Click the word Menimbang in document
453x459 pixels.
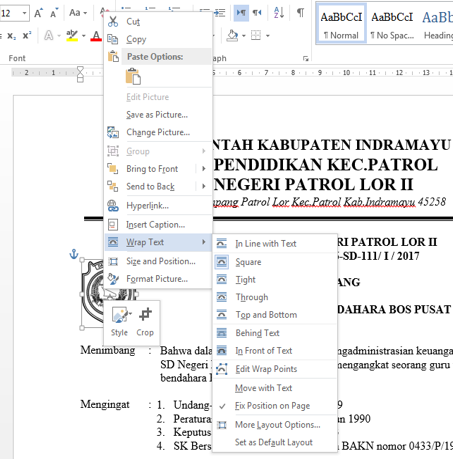coord(108,350)
